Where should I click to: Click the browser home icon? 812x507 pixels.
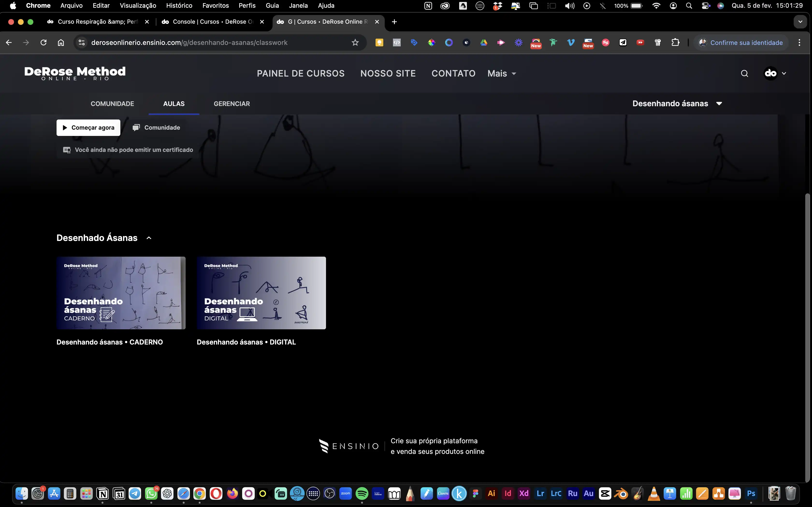pos(61,42)
